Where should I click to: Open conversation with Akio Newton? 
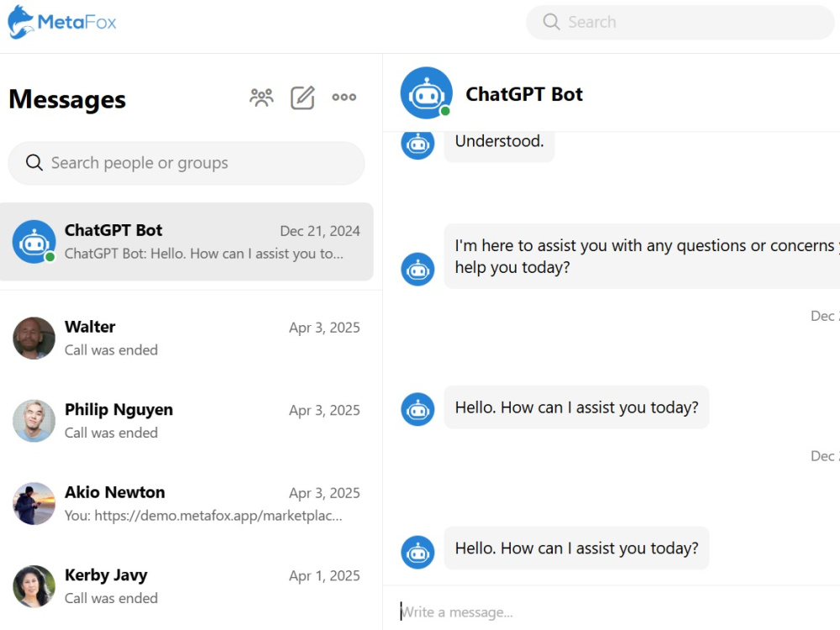tap(186, 503)
